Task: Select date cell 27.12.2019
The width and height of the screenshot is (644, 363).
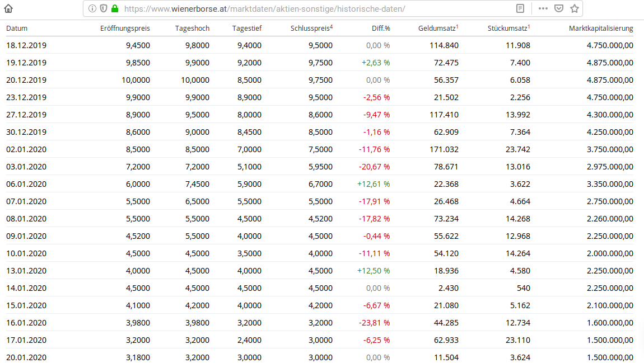Action: tap(26, 115)
